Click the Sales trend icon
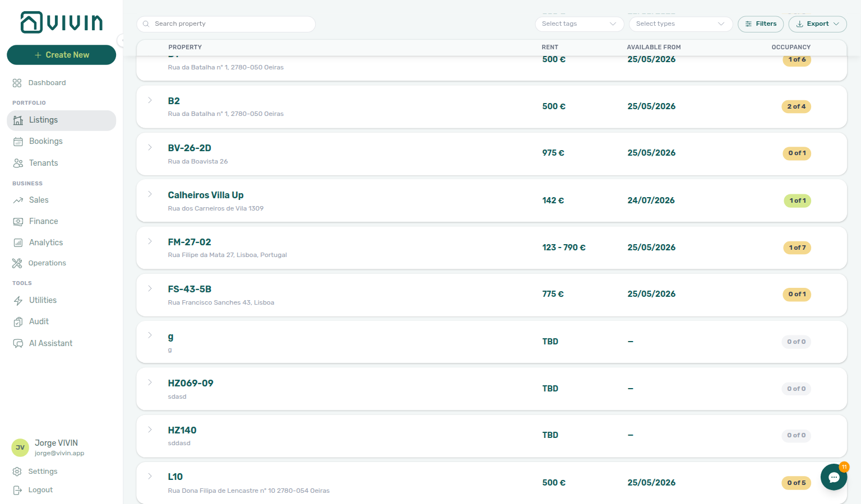Viewport: 861px width, 504px height. tap(18, 200)
